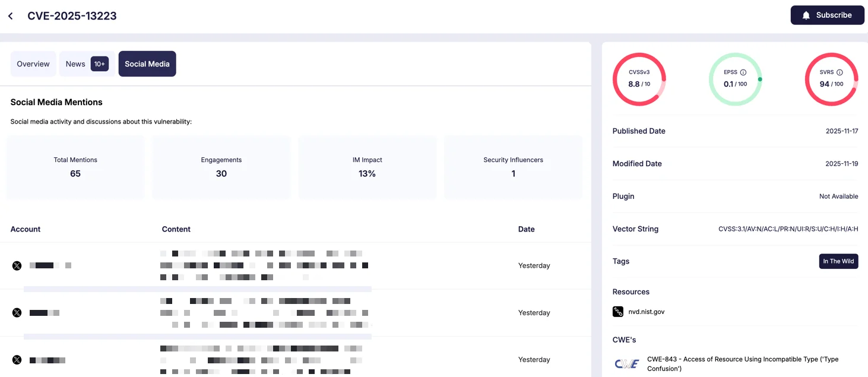Click the 10+ badge on News tab
Viewport: 868px width, 377px height.
[x=100, y=64]
